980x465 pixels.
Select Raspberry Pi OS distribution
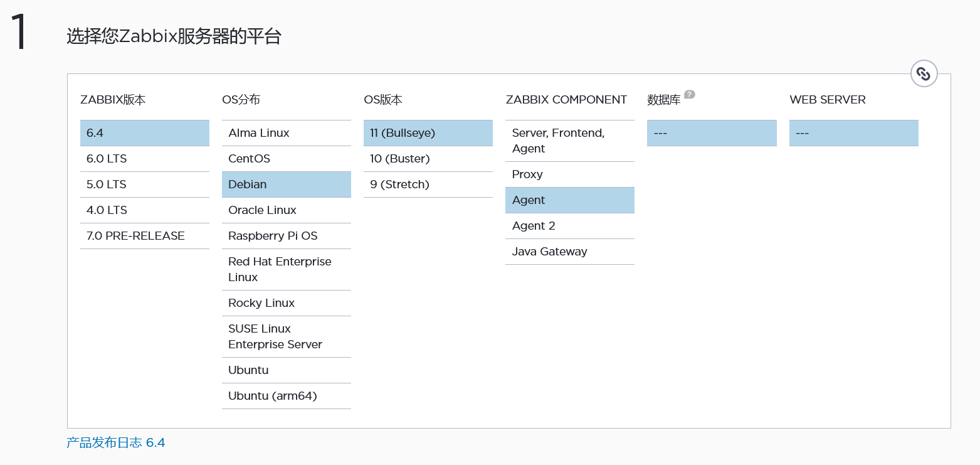(x=286, y=236)
